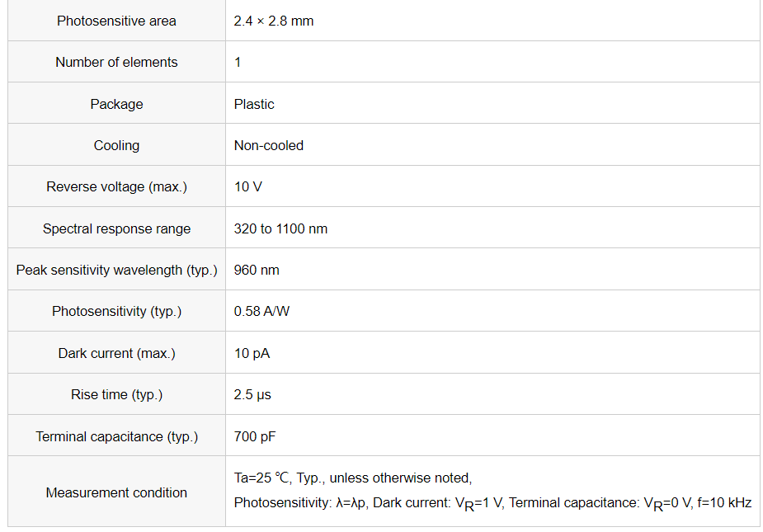The width and height of the screenshot is (763, 532).
Task: Click the 2.5 μs rise time value
Action: coord(252,395)
